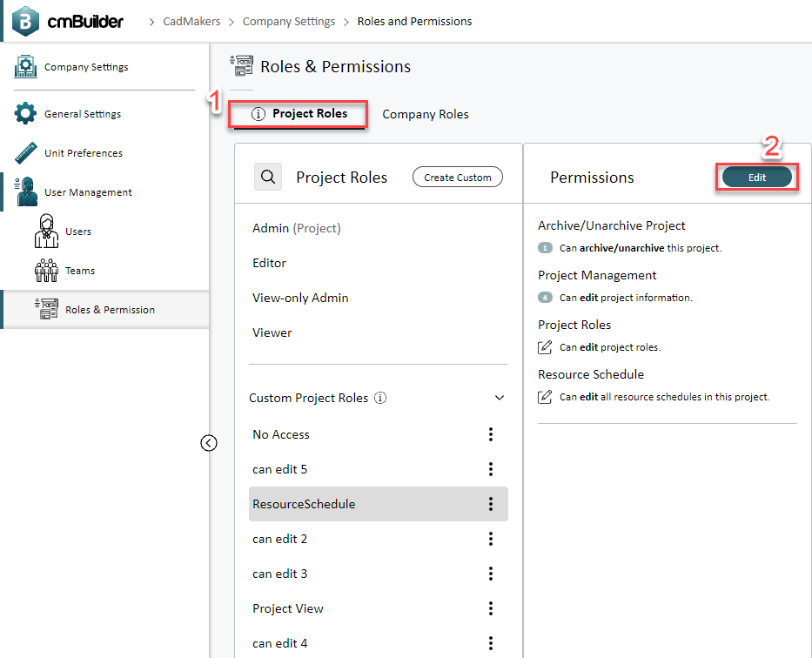Click the Create Custom button
This screenshot has height=658, width=812.
point(458,177)
